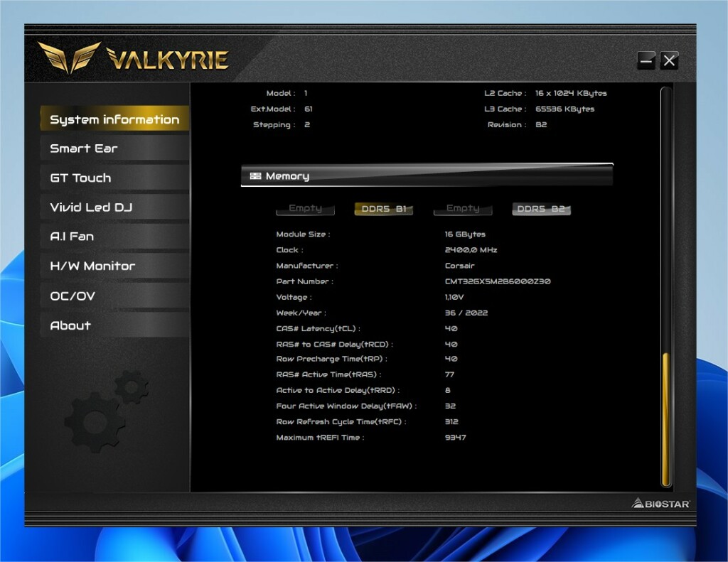Image resolution: width=728 pixels, height=562 pixels.
Task: Click the RAS# to CAS# Delay(tRCD) label
Action: [x=334, y=345]
